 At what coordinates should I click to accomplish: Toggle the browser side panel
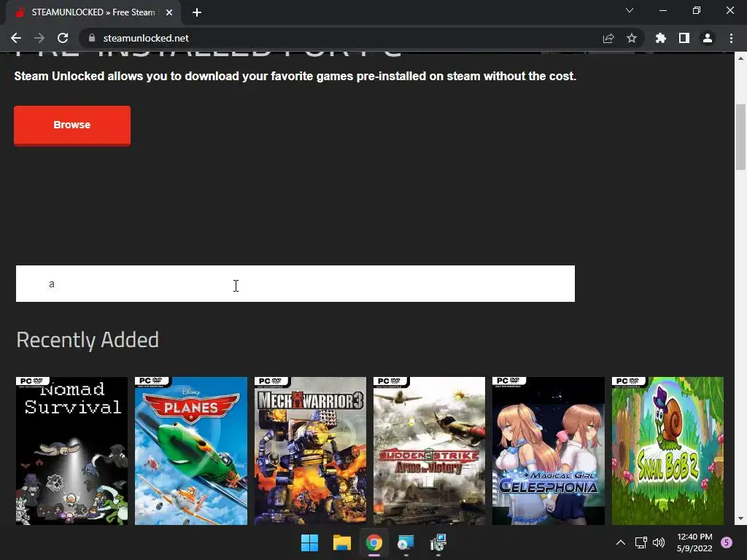[684, 38]
